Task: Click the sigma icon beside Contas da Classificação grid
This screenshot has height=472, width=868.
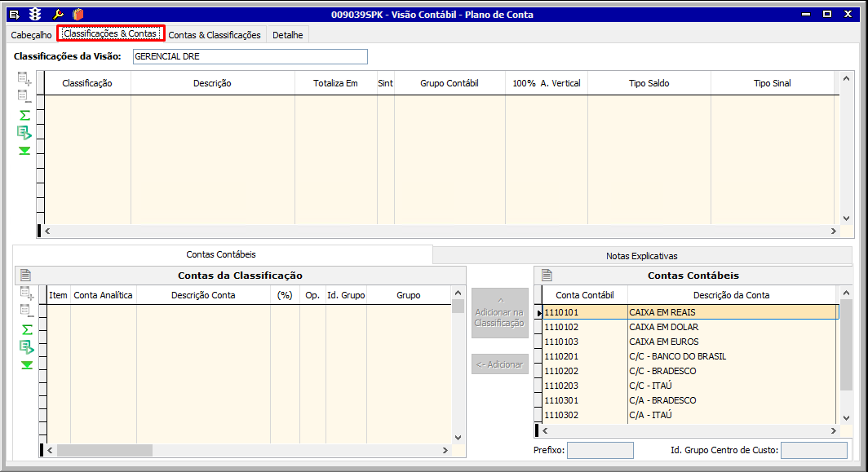Action: [27, 329]
